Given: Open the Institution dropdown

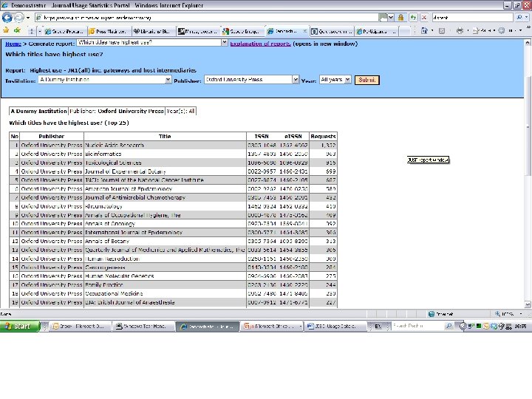Looking at the screenshot, I should [168, 80].
